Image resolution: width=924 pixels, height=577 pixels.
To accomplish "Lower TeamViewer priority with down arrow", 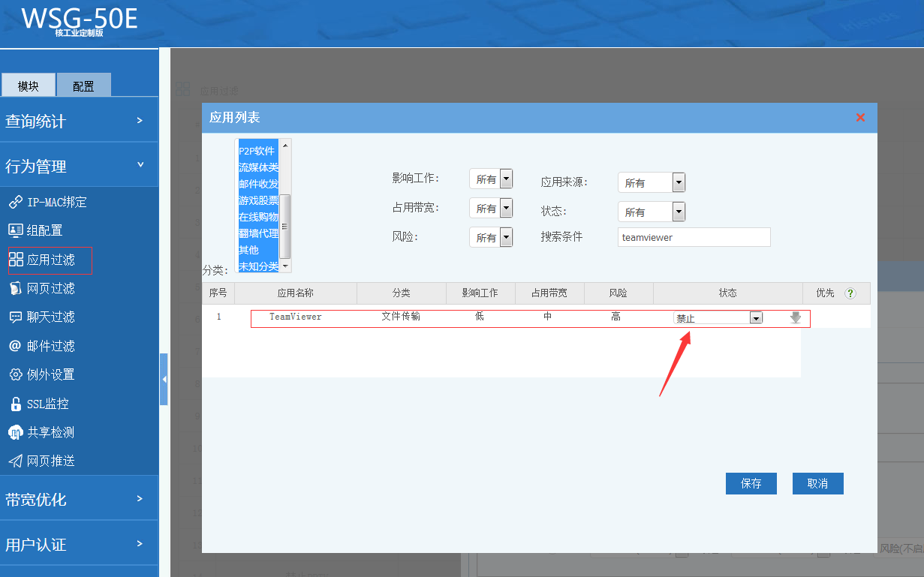I will coord(796,318).
